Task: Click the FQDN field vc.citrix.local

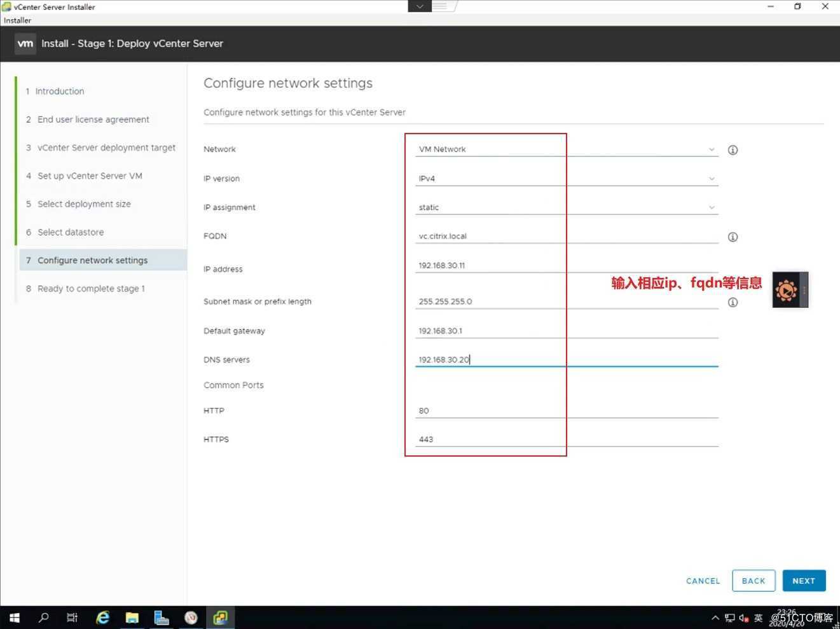Action: 567,236
